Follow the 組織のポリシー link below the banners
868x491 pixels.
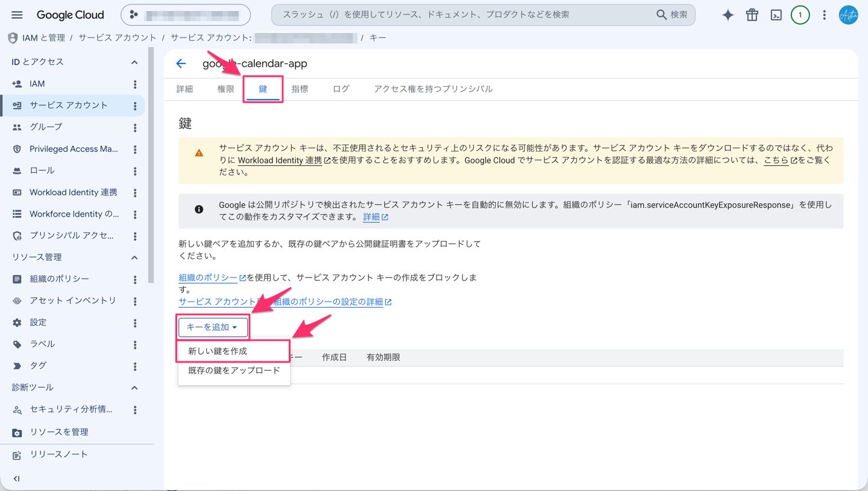(212, 277)
